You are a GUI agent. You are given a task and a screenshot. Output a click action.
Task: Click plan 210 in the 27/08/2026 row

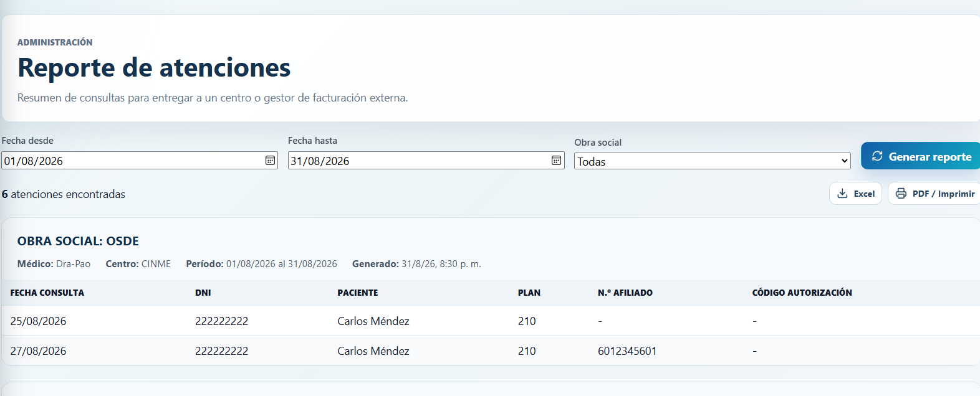click(527, 351)
